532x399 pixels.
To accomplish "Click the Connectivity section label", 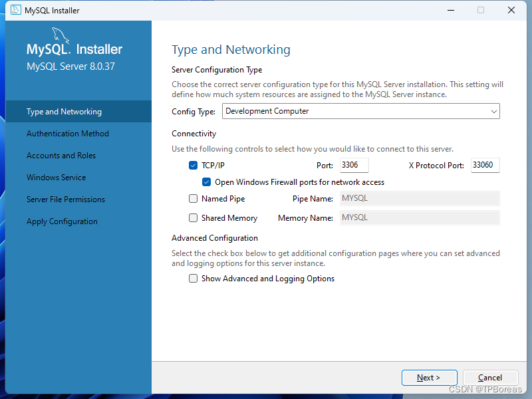I will (x=194, y=134).
